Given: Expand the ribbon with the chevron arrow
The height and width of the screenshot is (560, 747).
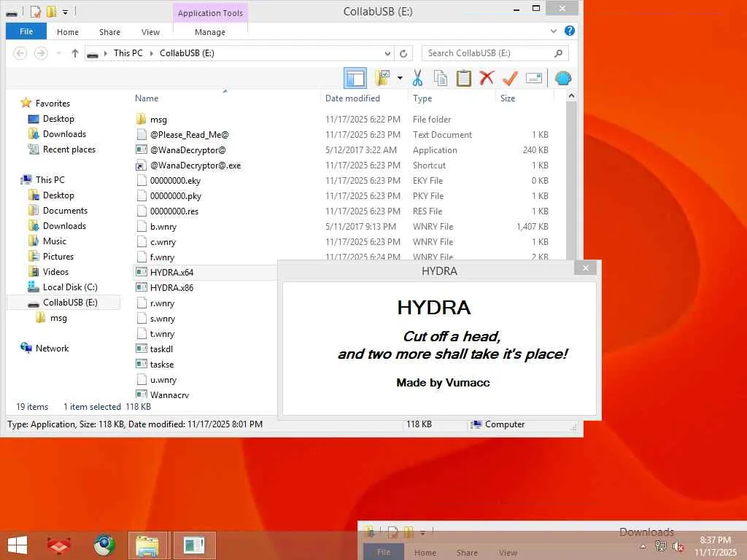Looking at the screenshot, I should tap(554, 31).
